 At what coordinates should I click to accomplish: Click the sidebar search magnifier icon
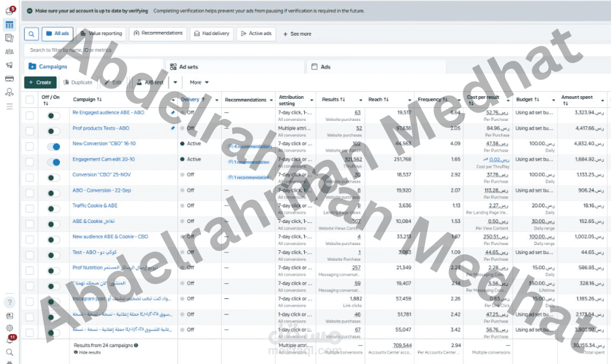[10, 352]
